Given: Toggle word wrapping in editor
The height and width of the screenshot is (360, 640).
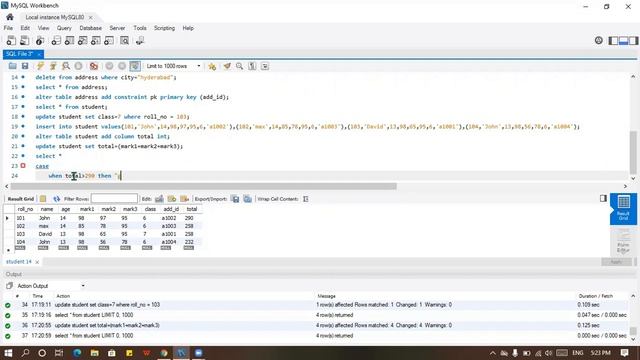Looking at the screenshot, I should (265, 66).
